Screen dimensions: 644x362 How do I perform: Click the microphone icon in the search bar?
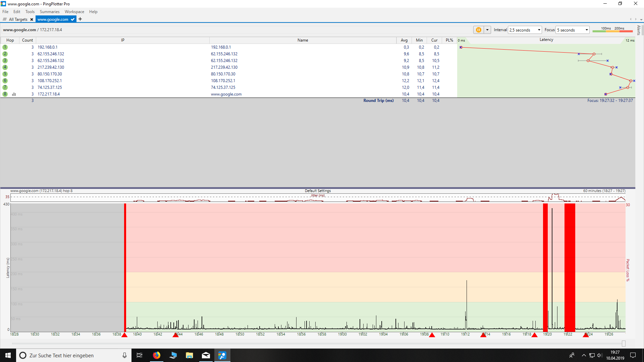tap(124, 355)
